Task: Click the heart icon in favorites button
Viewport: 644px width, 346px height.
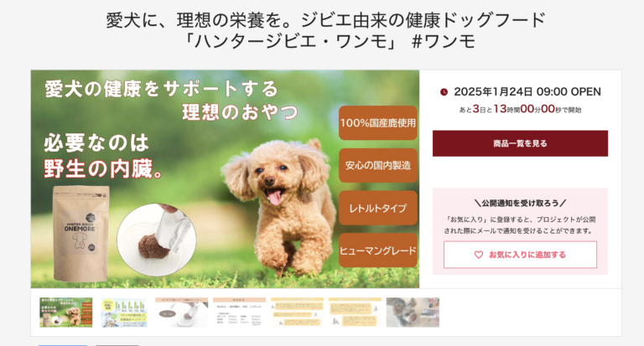Action: point(479,255)
